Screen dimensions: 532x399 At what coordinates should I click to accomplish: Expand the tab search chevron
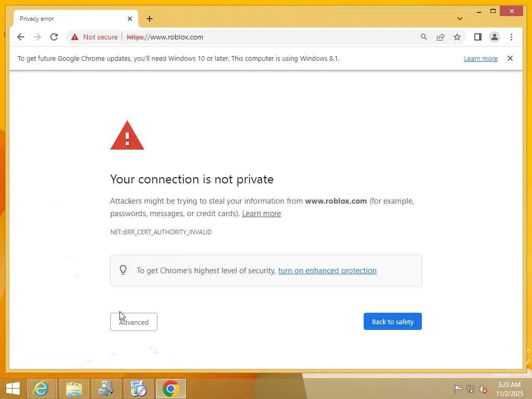459,19
